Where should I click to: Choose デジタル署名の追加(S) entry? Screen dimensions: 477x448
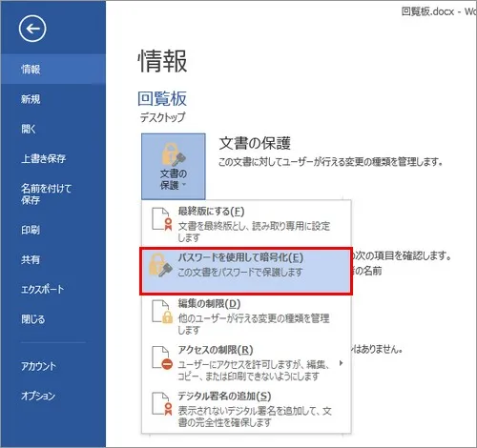coord(246,409)
